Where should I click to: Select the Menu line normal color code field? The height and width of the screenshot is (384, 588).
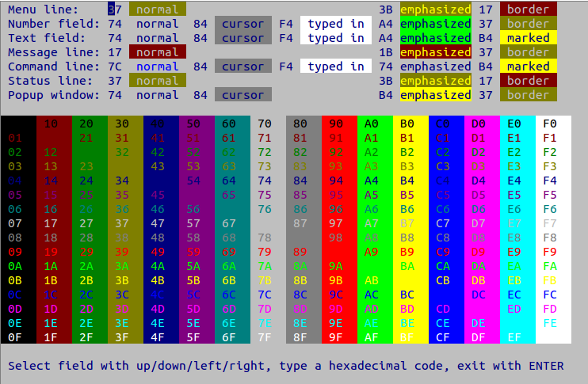(x=115, y=10)
